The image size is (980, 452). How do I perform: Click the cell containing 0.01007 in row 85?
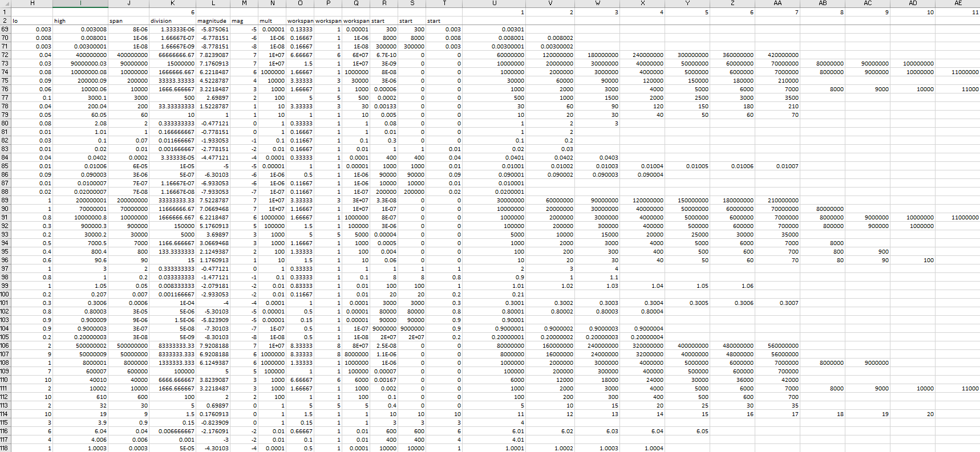(x=777, y=166)
